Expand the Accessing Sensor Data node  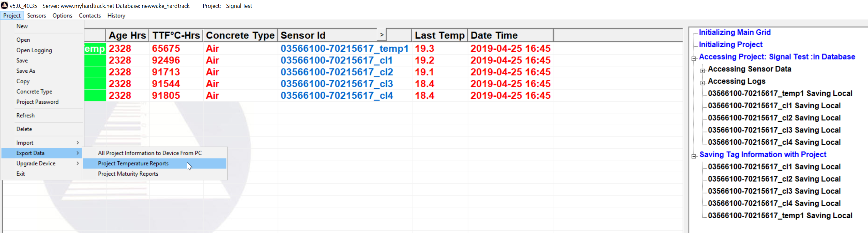703,71
